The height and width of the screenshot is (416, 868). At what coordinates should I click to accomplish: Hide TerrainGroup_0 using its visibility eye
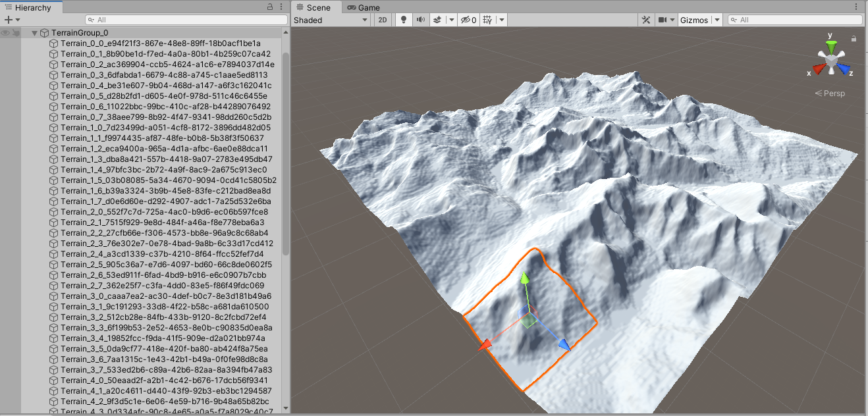point(5,32)
